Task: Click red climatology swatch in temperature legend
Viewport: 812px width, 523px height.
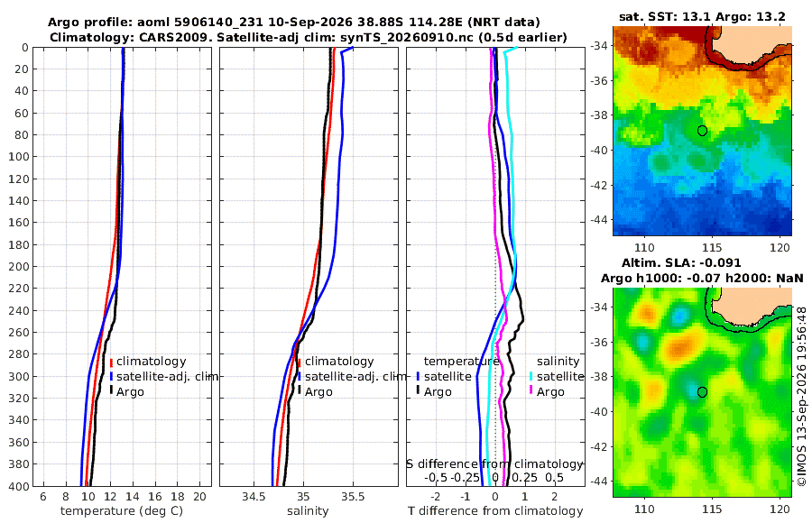Action: [x=111, y=362]
